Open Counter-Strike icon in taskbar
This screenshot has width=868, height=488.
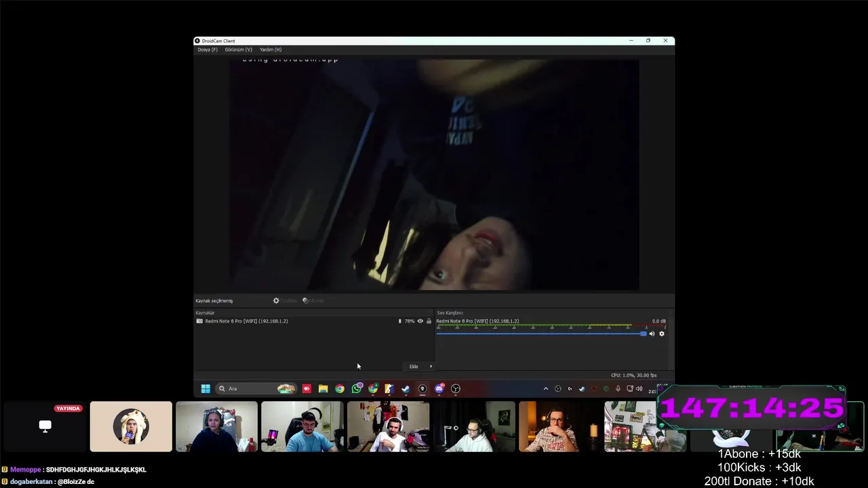[x=389, y=389]
